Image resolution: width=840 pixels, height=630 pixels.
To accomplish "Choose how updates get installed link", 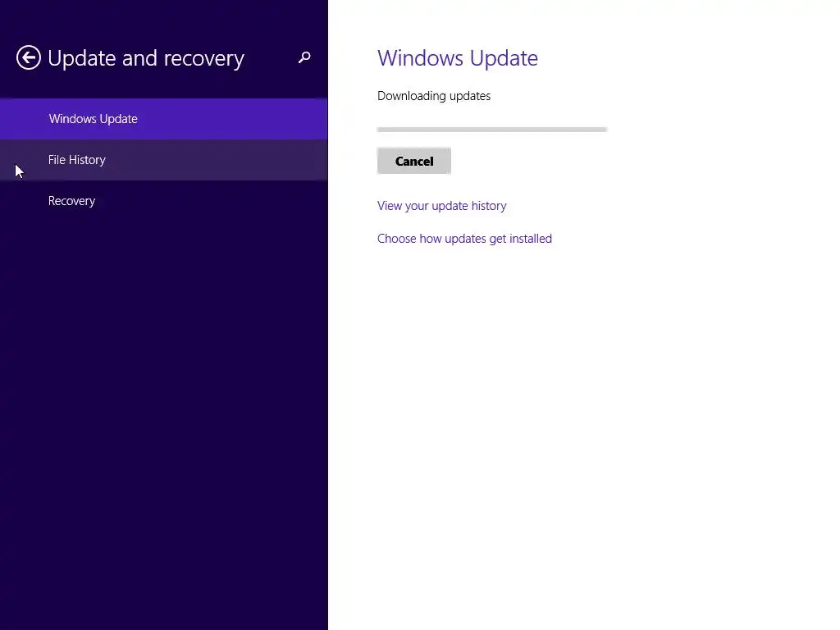I will (464, 239).
